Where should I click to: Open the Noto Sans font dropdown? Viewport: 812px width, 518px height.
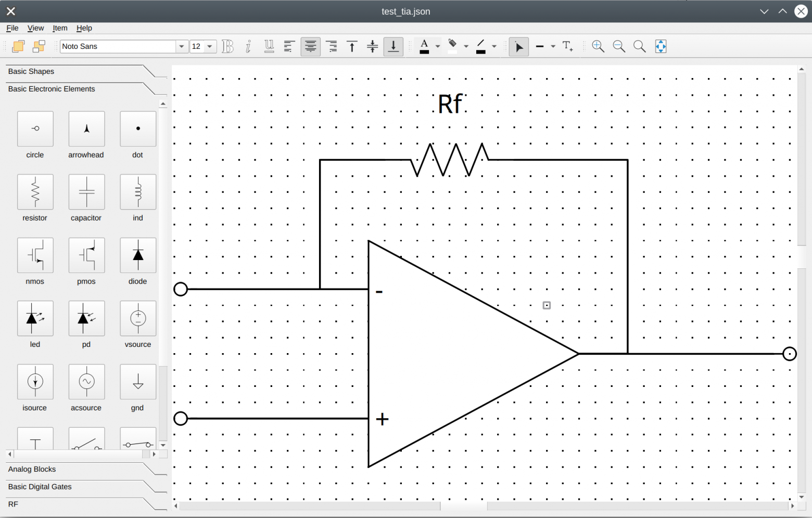click(x=181, y=46)
